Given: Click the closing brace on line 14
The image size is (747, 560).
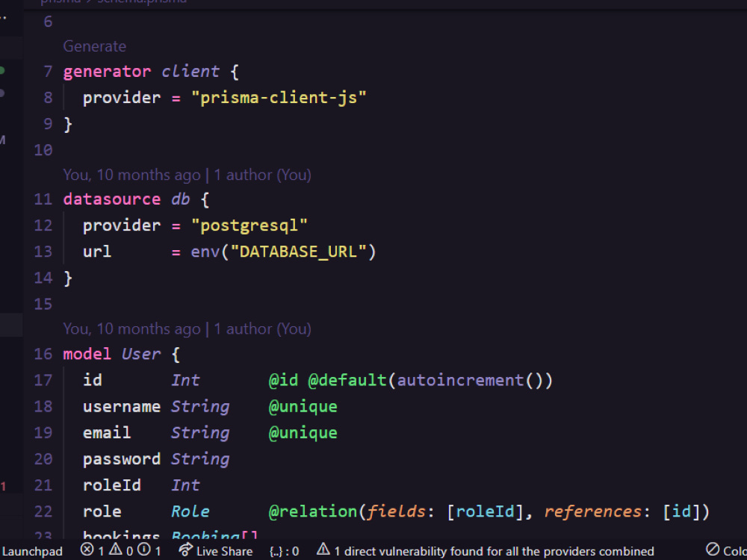Looking at the screenshot, I should [x=68, y=278].
